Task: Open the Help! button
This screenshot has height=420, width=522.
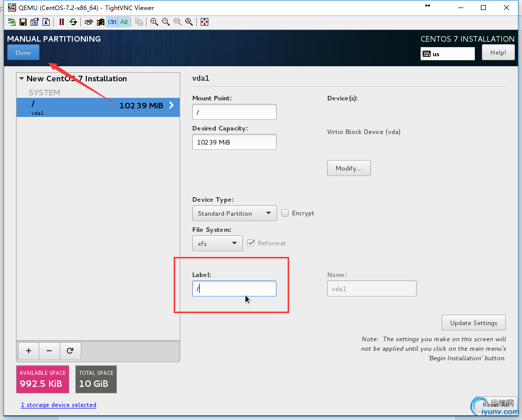Action: click(498, 53)
